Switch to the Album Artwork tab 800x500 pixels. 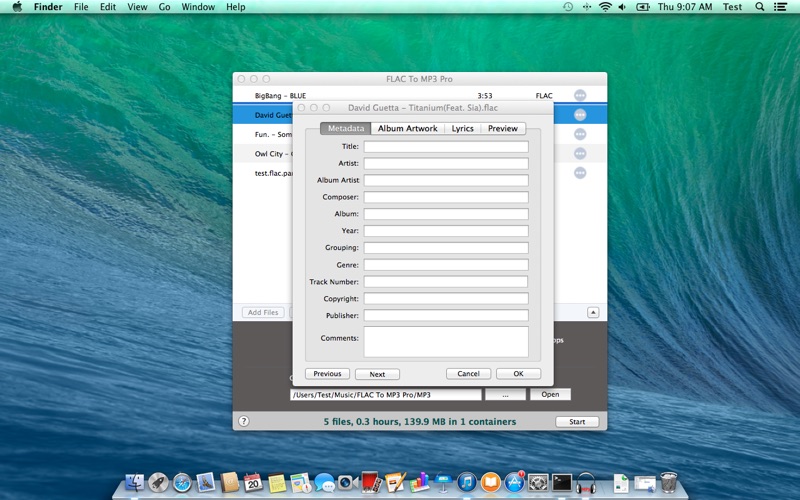tap(408, 128)
